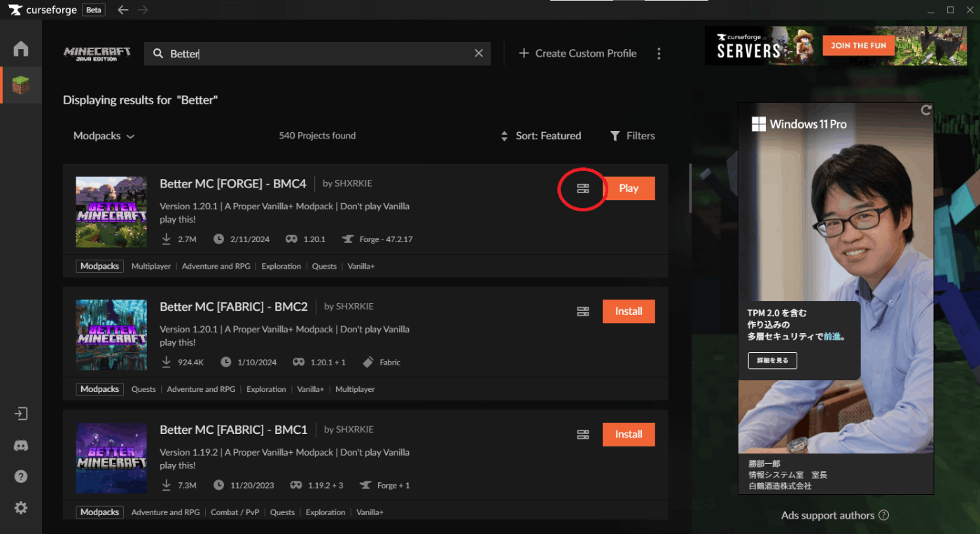Open the Sort: Featured dropdown

540,136
